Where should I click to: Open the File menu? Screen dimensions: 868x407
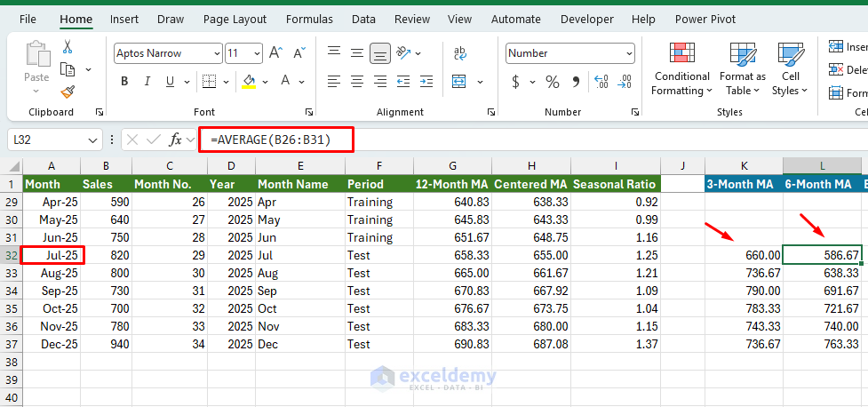pyautogui.click(x=28, y=20)
